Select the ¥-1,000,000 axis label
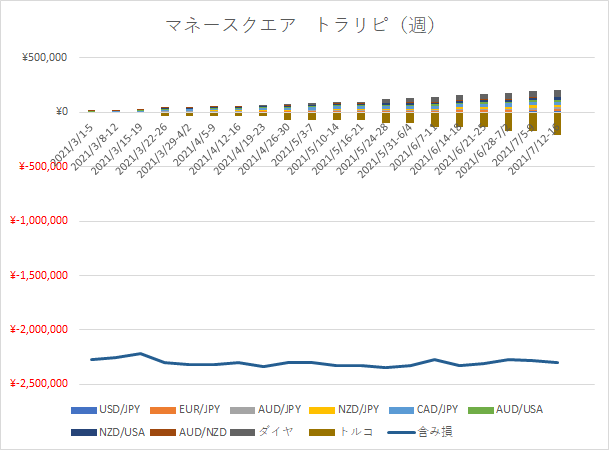The width and height of the screenshot is (609, 450). [39, 221]
